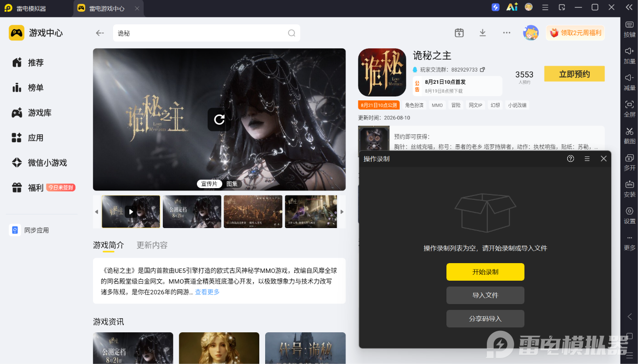
Task: Open the reservation calendar icon
Action: (459, 33)
